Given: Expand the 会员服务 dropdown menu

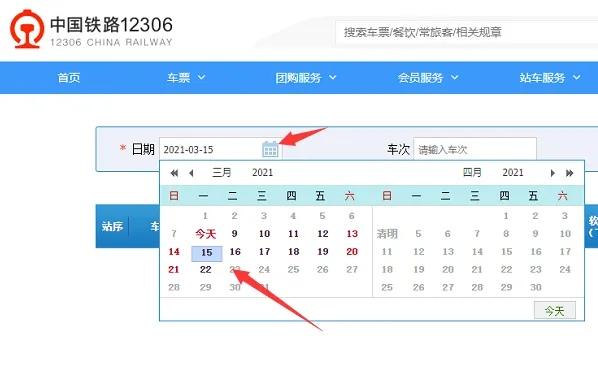Looking at the screenshot, I should [428, 78].
